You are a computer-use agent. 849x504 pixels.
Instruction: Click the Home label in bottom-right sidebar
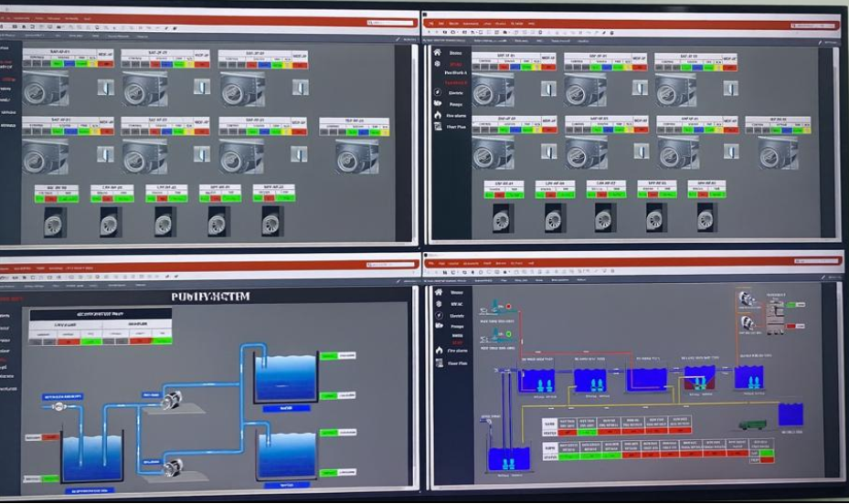pos(455,292)
